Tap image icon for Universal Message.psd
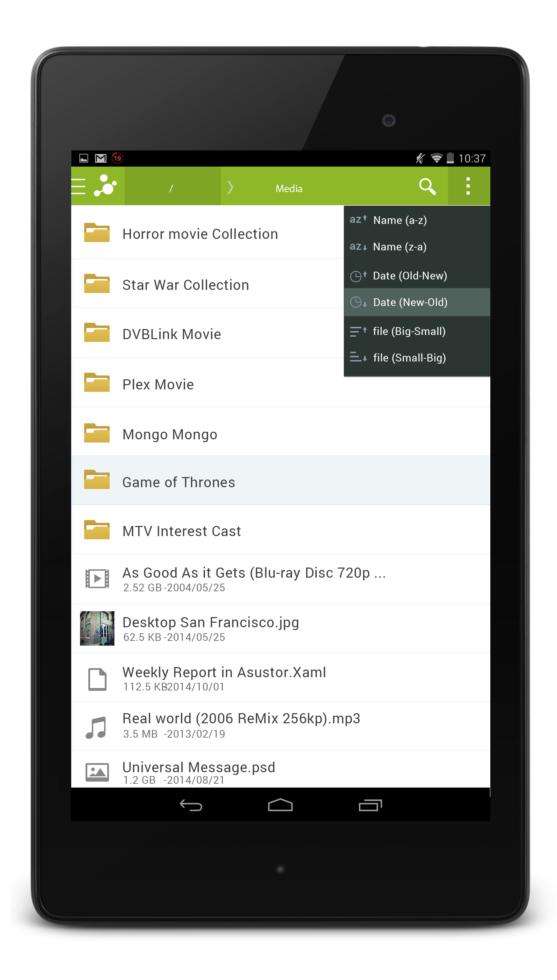Image resolution: width=557 pixels, height=980 pixels. click(x=97, y=772)
